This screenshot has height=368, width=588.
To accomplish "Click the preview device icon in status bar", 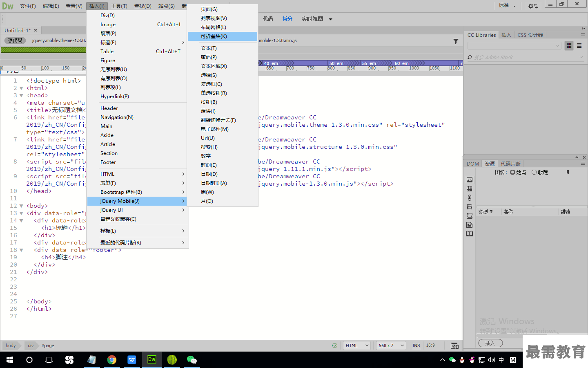I will coord(454,346).
